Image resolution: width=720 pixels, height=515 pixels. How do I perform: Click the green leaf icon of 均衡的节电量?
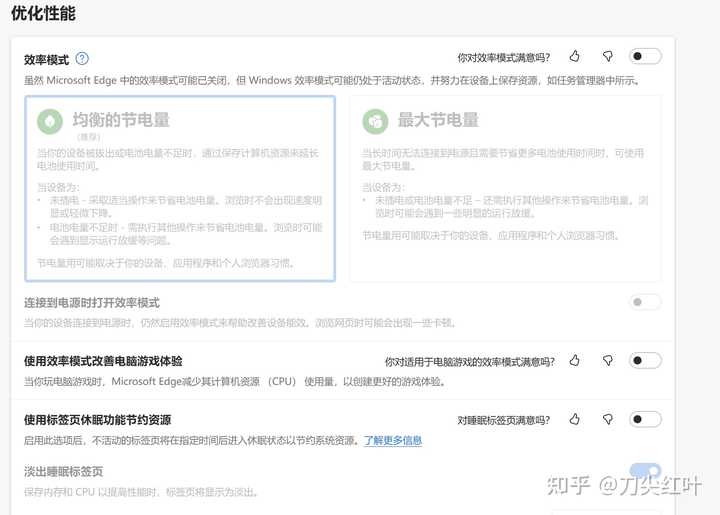coord(50,122)
